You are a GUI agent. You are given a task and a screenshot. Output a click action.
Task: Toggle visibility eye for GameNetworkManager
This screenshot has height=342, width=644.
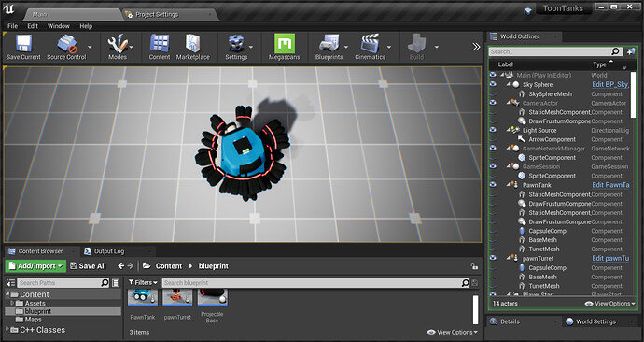click(493, 148)
